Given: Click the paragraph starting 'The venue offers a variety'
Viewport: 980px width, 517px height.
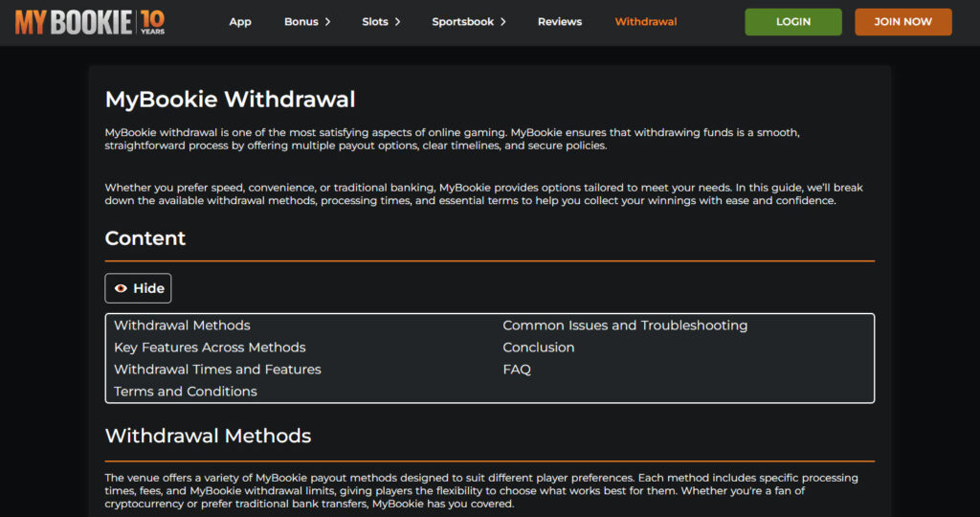Looking at the screenshot, I should [481, 491].
